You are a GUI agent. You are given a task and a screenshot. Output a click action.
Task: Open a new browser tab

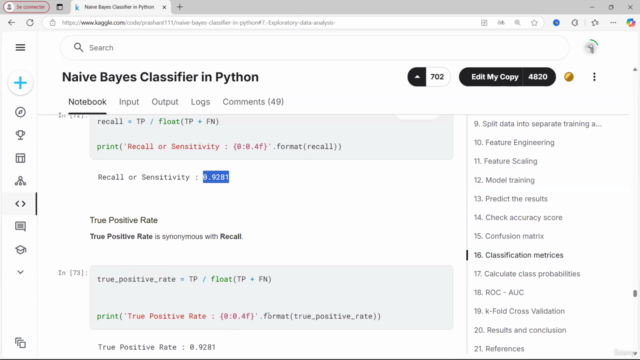click(x=180, y=7)
